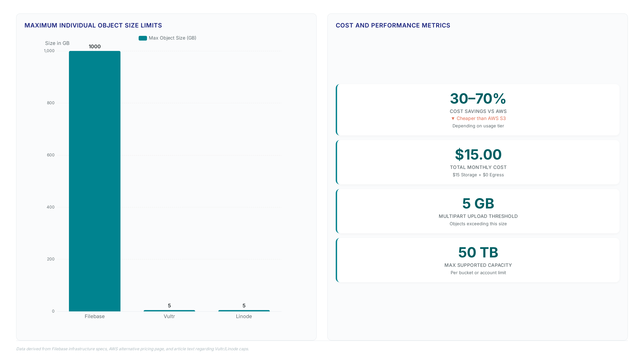This screenshot has height=362, width=644.
Task: Click the Depending on usage tier note
Action: (478, 126)
